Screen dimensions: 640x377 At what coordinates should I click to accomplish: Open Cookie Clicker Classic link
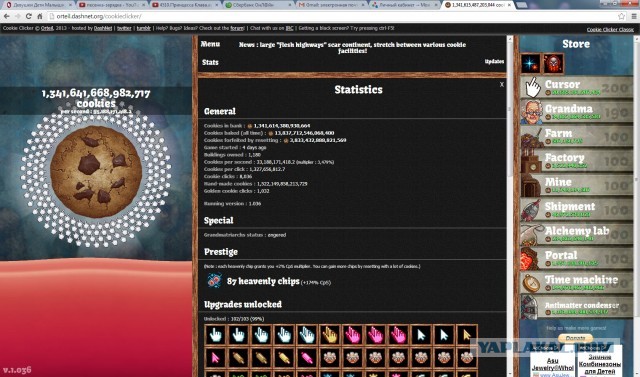click(x=610, y=30)
